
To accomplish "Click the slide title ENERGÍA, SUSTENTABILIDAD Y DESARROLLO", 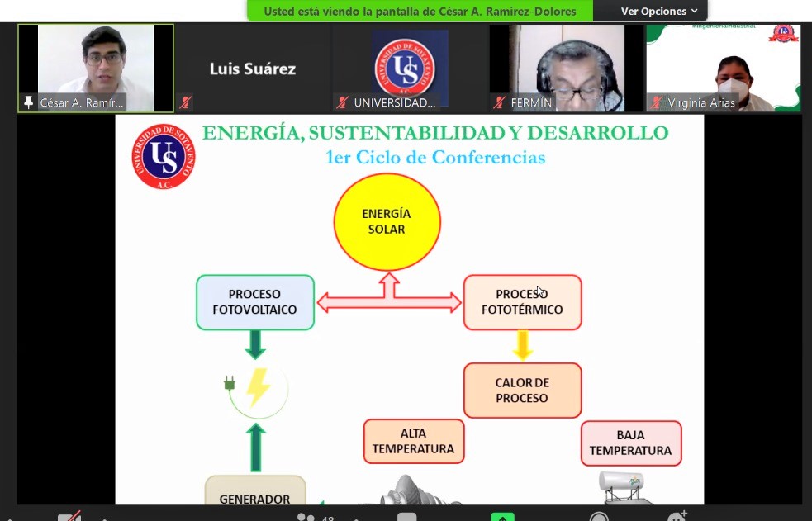I will coord(435,132).
